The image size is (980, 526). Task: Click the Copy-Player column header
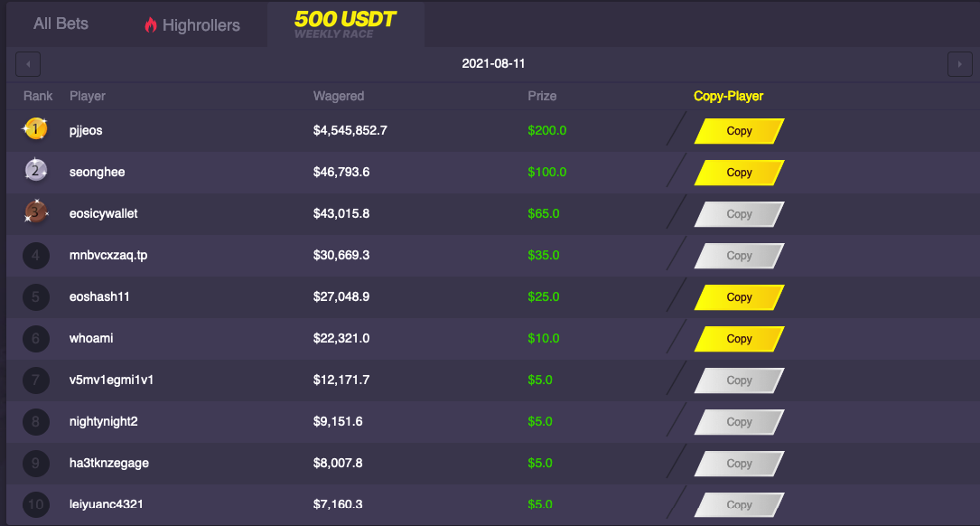click(728, 96)
